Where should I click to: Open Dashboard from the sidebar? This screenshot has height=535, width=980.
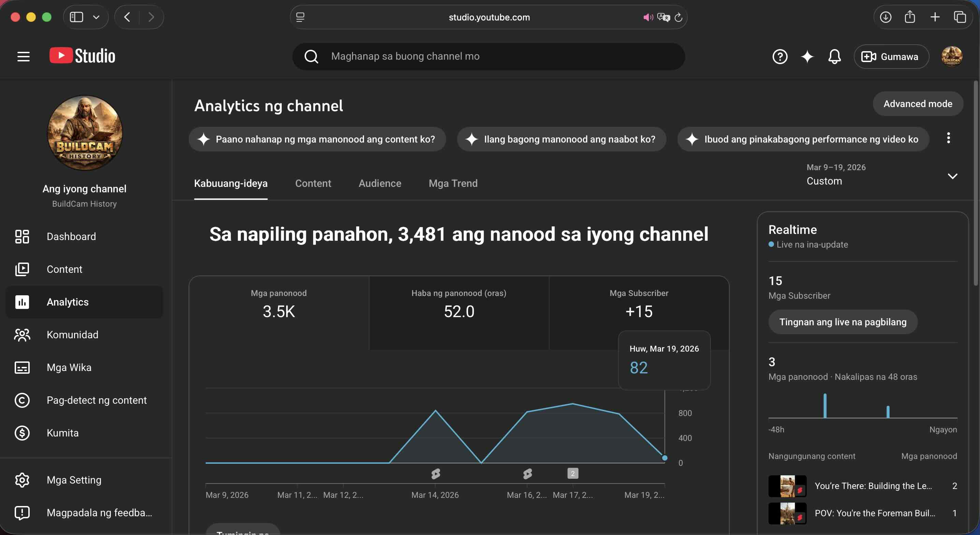pos(85,237)
